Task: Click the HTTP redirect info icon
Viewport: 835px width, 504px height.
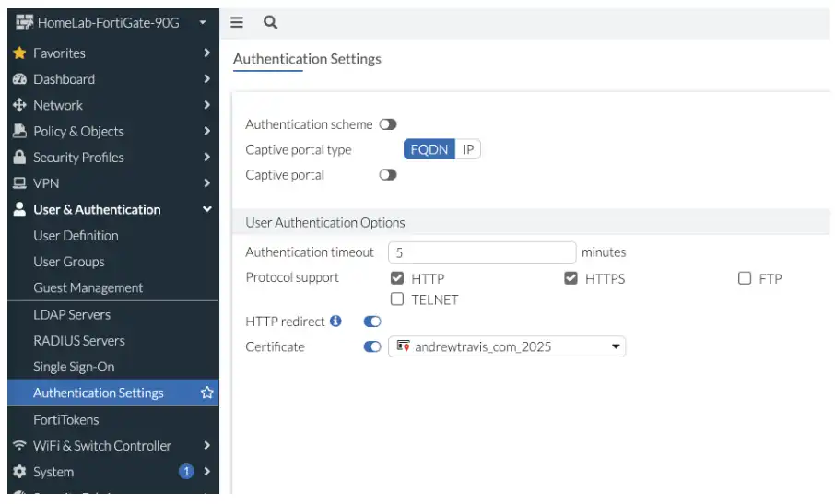Action: click(335, 322)
